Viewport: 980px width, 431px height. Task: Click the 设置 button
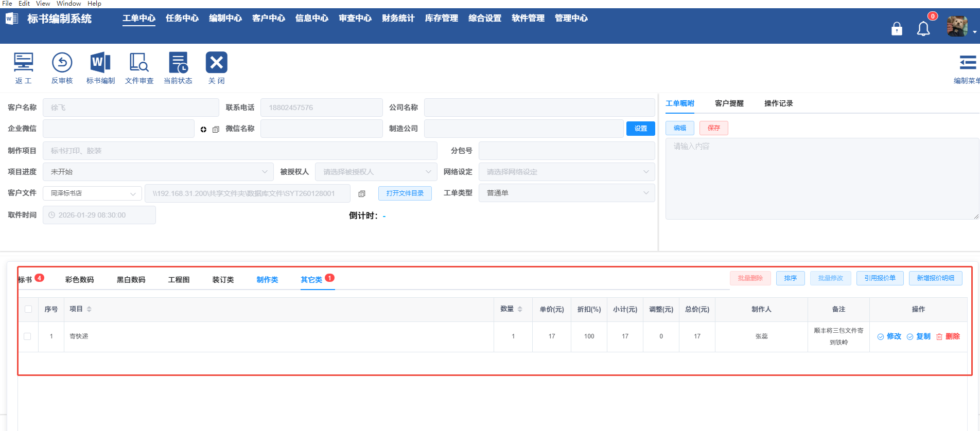tap(641, 129)
